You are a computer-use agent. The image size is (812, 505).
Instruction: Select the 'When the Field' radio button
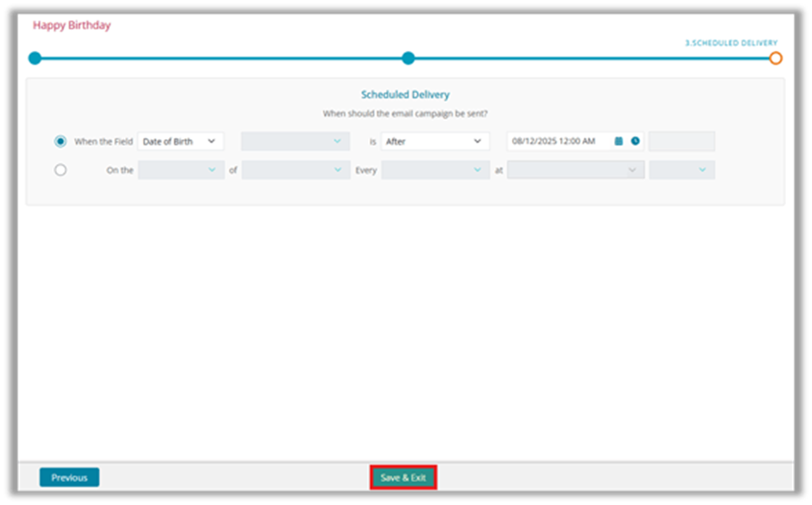point(61,141)
